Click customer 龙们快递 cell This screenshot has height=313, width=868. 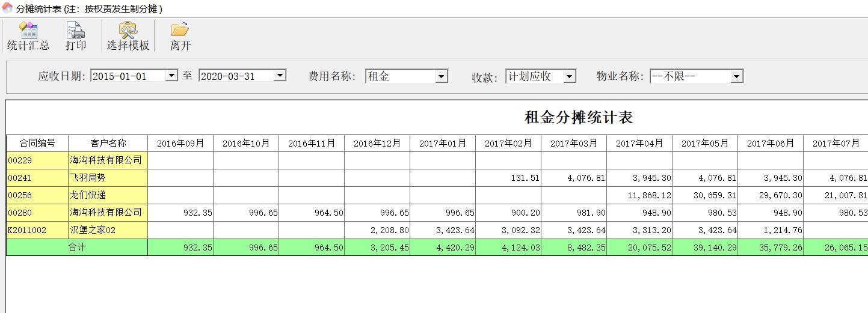pyautogui.click(x=108, y=195)
